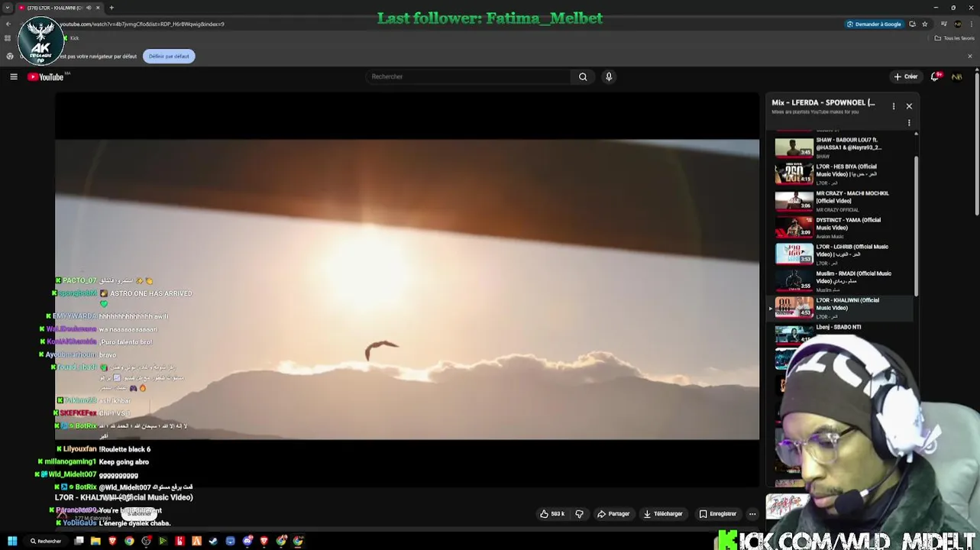Open the browser three-dot menu
980x550 pixels.
pyautogui.click(x=971, y=24)
